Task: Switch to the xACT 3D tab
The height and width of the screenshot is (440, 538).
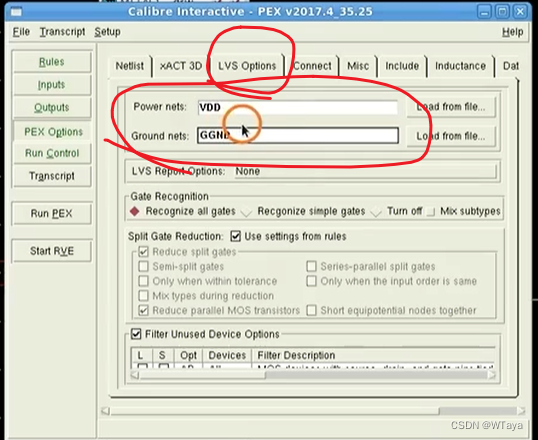Action: (x=181, y=66)
